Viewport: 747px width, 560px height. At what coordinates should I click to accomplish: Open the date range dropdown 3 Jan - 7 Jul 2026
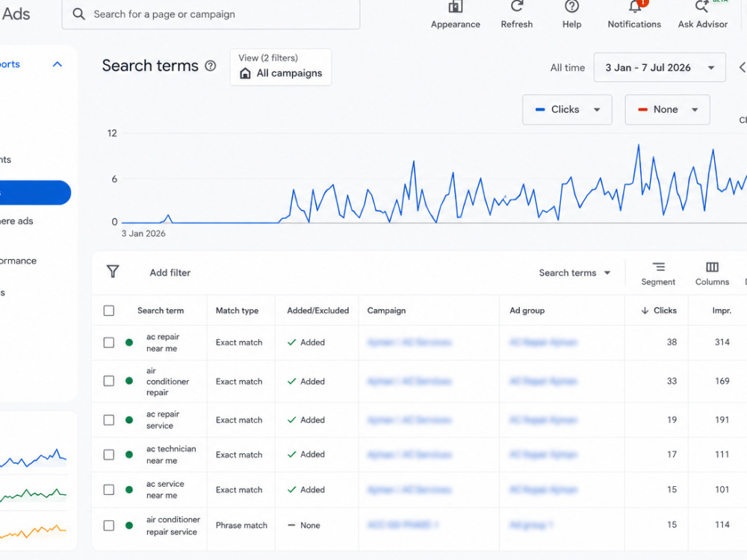(x=660, y=67)
